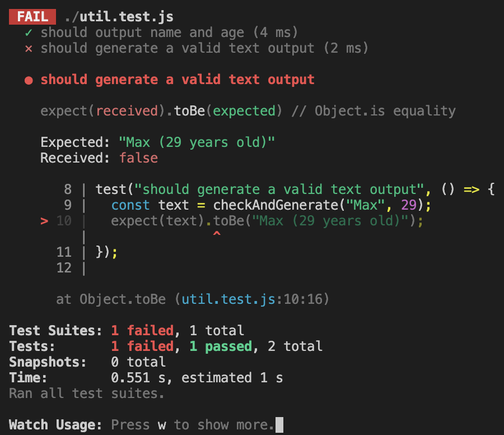Click the red bullet before failed test title
The width and height of the screenshot is (504, 435).
[29, 80]
